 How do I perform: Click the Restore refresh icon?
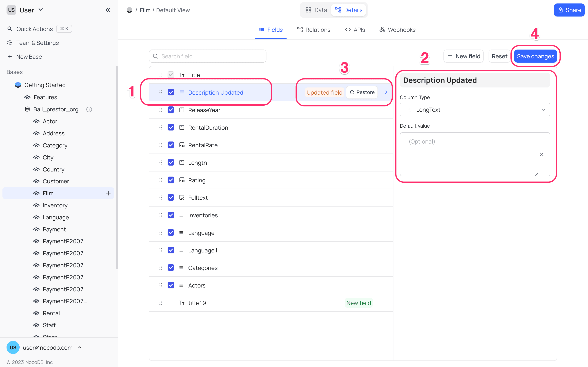pyautogui.click(x=352, y=92)
